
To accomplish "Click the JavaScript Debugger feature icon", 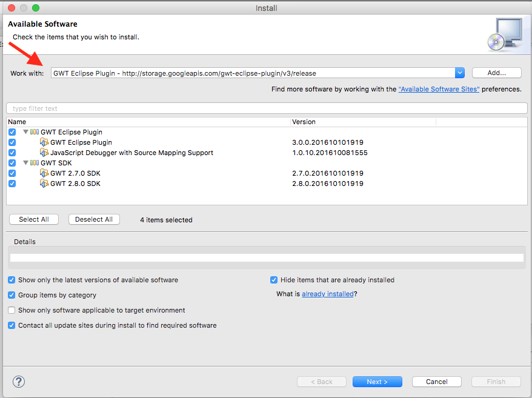I will (x=44, y=152).
